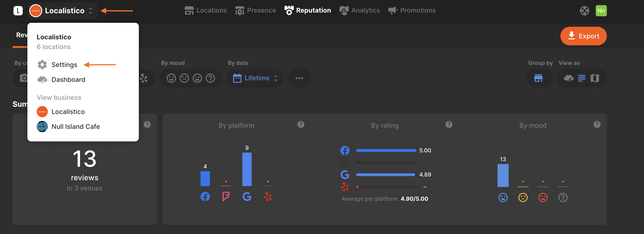Screen dimensions: 644x234
Task: View as map icon
Action: (x=595, y=78)
